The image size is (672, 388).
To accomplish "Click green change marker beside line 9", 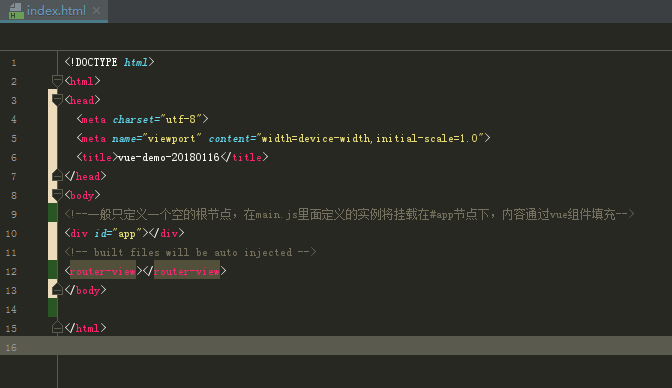I will [52, 213].
